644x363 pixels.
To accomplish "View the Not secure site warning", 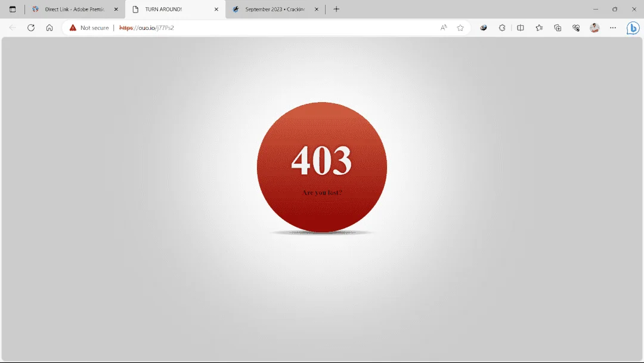I will click(x=89, y=27).
